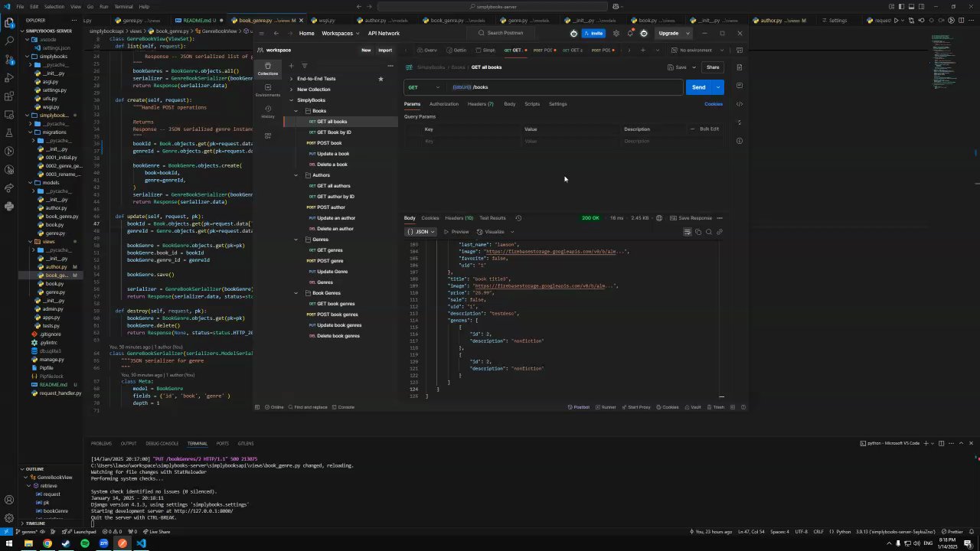
Task: Open the Python icon in VS Code activity bar
Action: (9, 206)
